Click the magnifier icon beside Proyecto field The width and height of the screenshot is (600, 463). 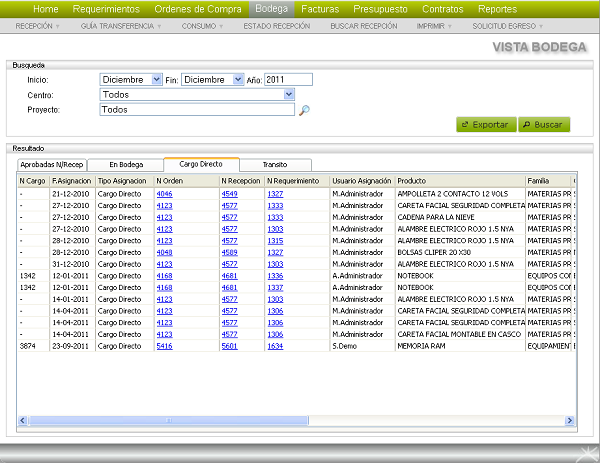tap(304, 110)
